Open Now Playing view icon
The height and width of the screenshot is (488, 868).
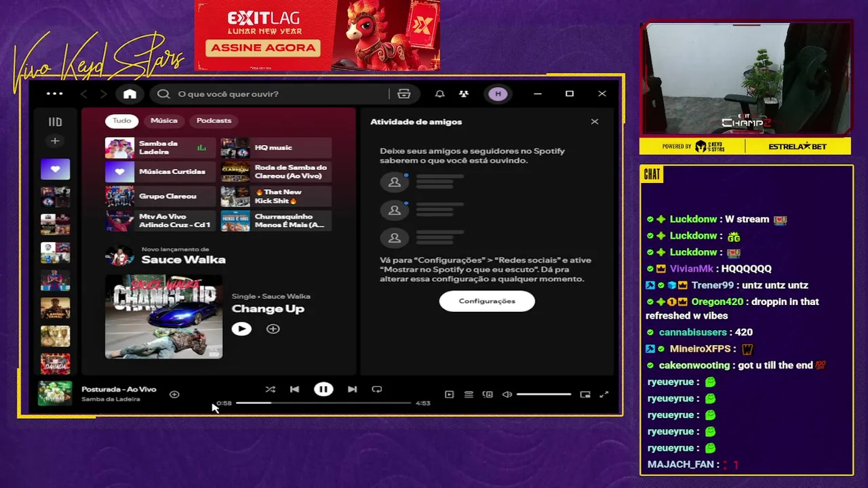click(449, 394)
